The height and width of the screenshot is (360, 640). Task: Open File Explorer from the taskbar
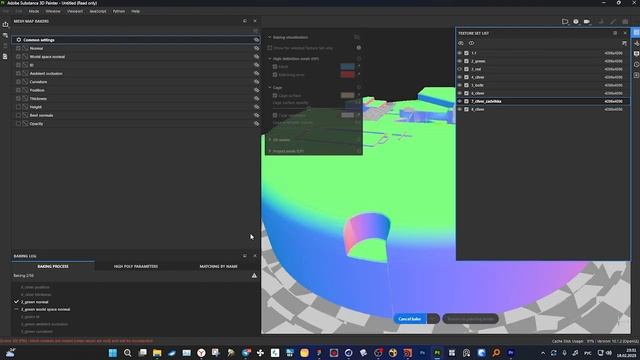click(157, 353)
